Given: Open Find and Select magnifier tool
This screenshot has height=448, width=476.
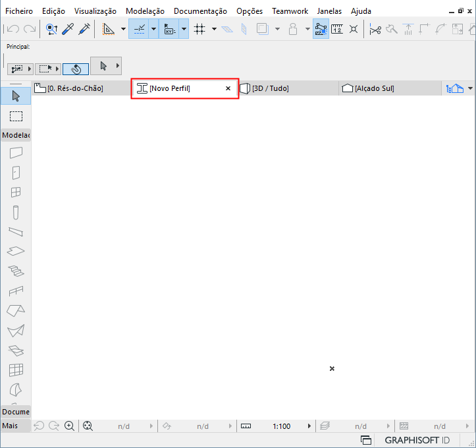Looking at the screenshot, I should 51,29.
